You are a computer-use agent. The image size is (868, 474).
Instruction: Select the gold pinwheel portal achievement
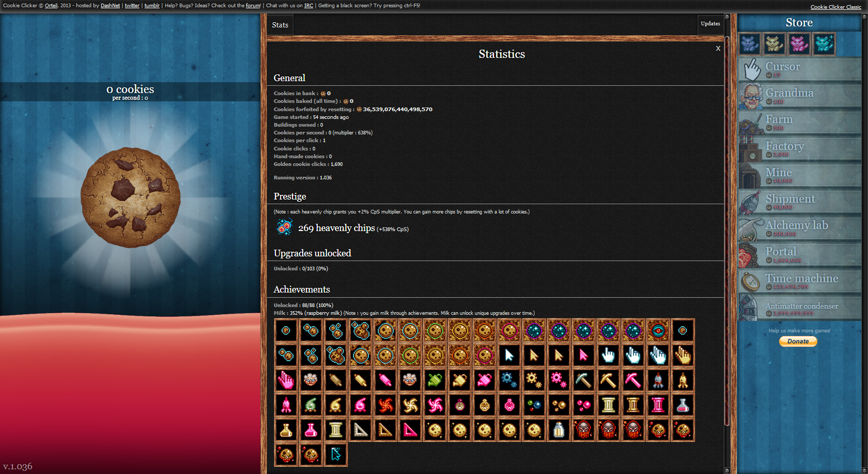click(x=410, y=405)
